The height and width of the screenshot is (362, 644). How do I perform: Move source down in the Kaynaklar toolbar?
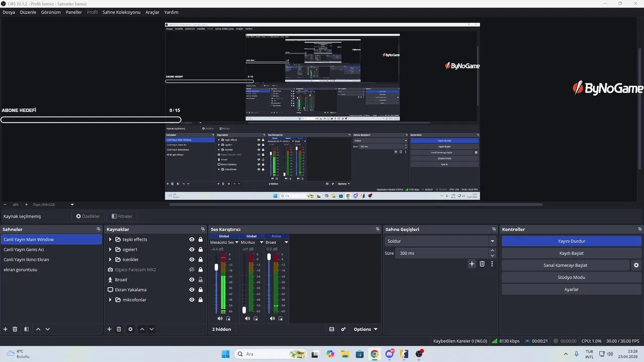point(151,329)
